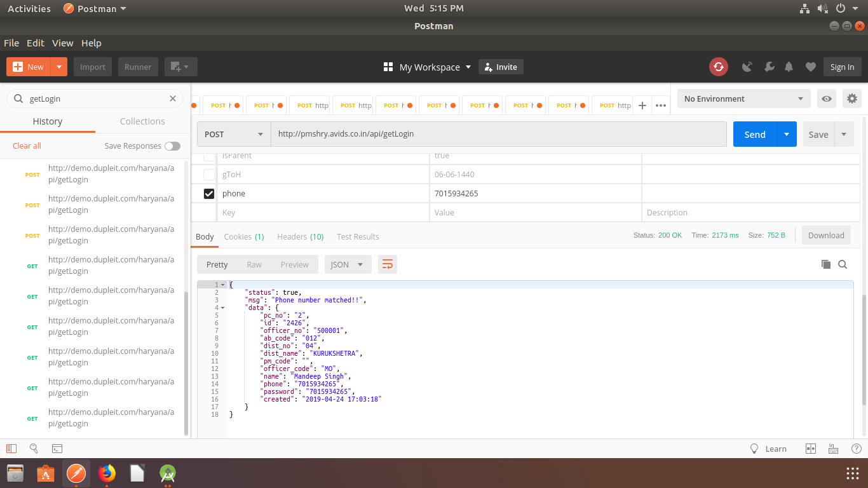Click the request URL input field
Screen dimensions: 868x488
[499, 134]
